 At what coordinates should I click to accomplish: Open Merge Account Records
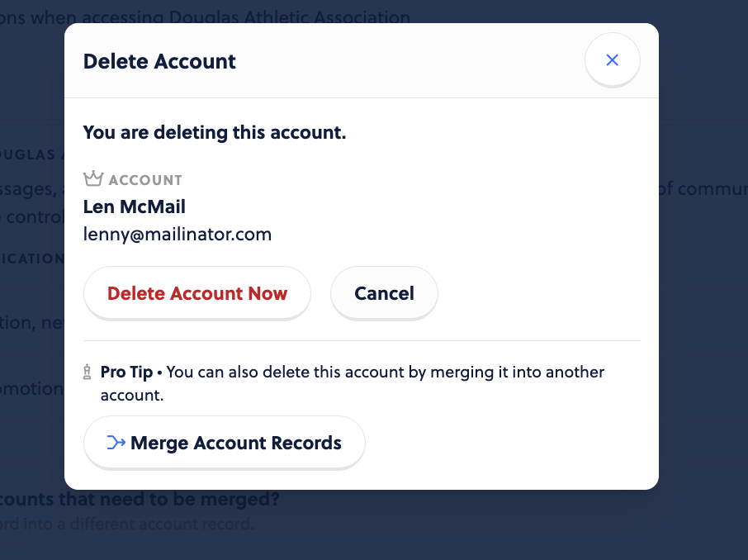(225, 443)
